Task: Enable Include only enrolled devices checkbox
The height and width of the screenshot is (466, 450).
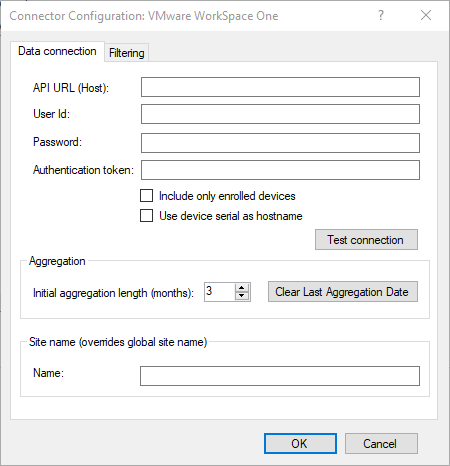Action: [147, 196]
